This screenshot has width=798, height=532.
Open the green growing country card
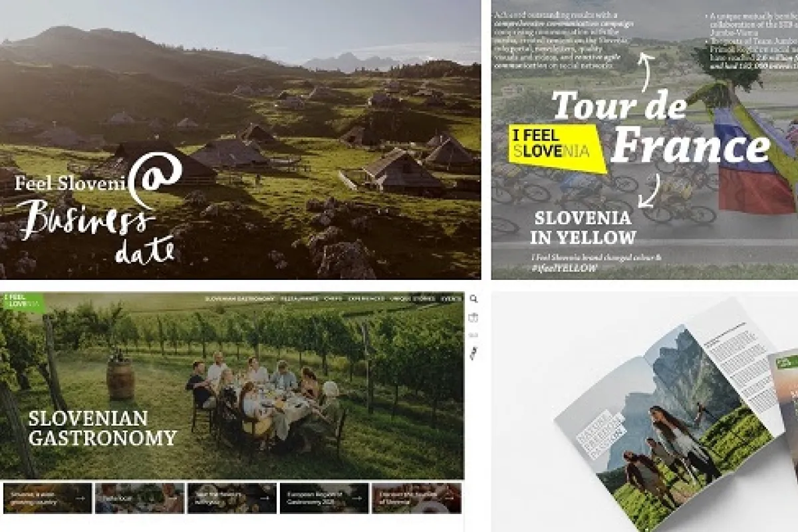(47, 497)
